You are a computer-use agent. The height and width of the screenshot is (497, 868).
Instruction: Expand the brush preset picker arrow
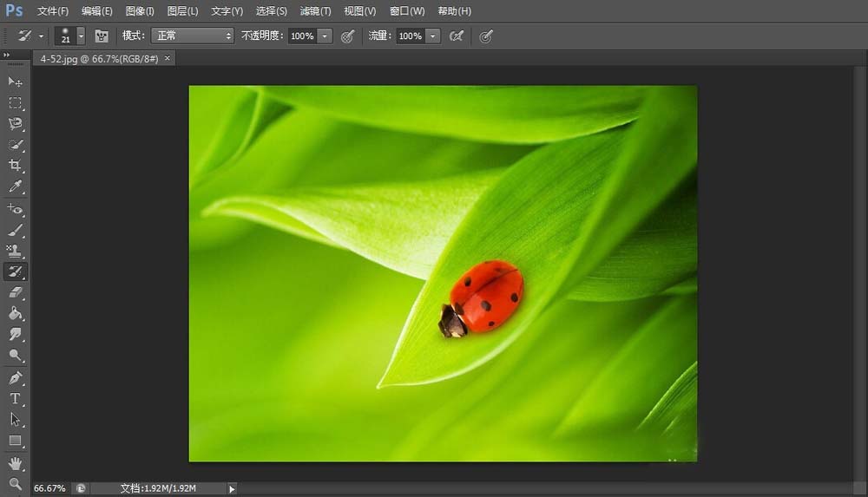(81, 36)
